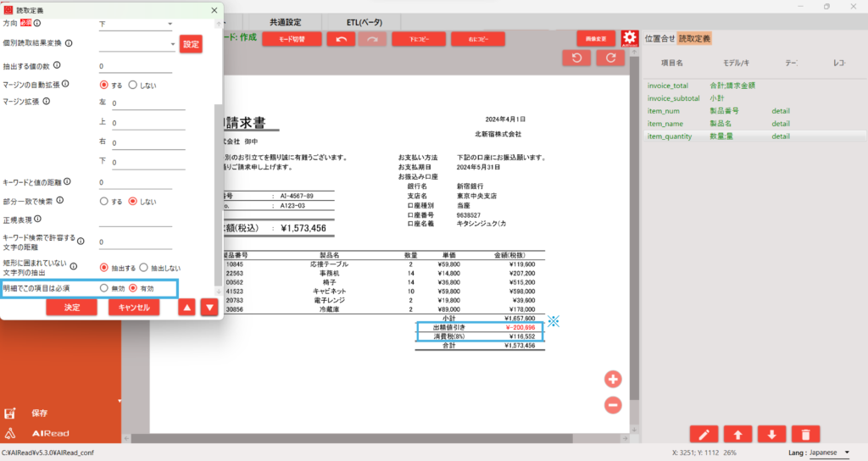Click the zoom out minus button

point(613,405)
